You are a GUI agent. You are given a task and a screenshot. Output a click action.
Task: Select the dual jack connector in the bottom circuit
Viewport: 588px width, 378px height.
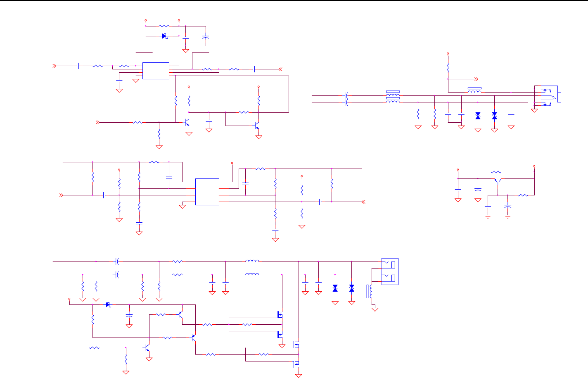(390, 271)
